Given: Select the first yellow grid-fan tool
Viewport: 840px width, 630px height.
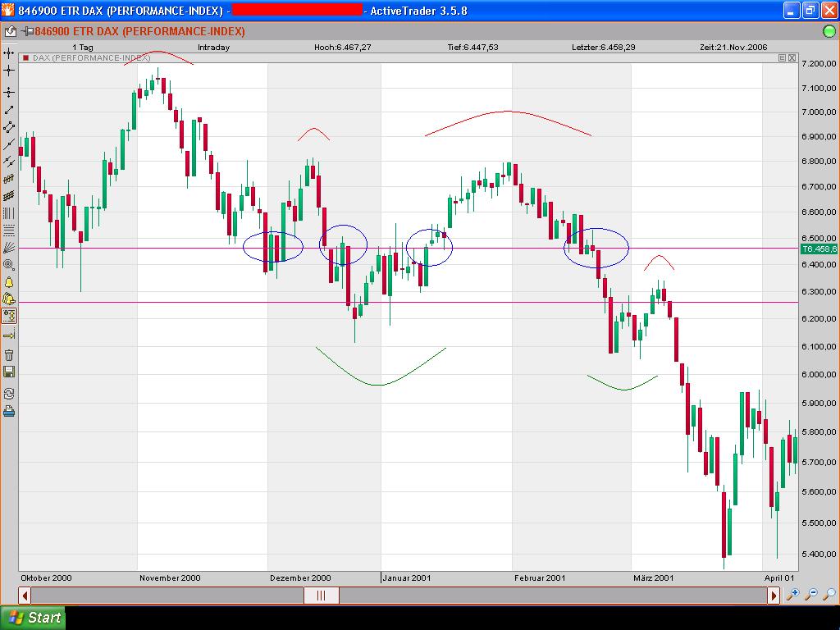Looking at the screenshot, I should 8,179.
